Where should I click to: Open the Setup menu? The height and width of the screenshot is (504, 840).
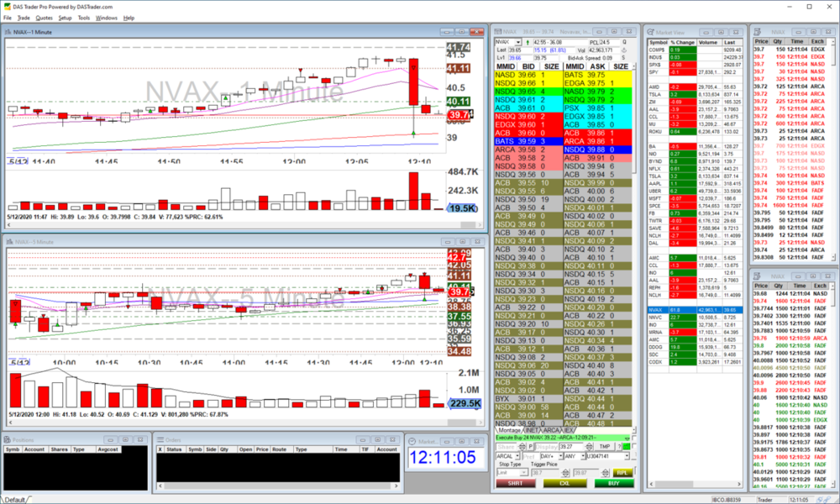tap(65, 18)
